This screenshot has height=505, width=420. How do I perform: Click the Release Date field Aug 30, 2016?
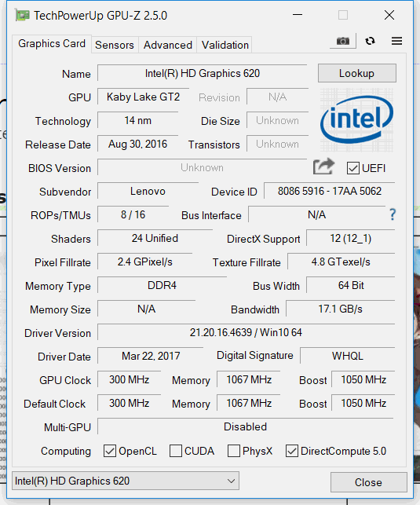click(x=137, y=144)
